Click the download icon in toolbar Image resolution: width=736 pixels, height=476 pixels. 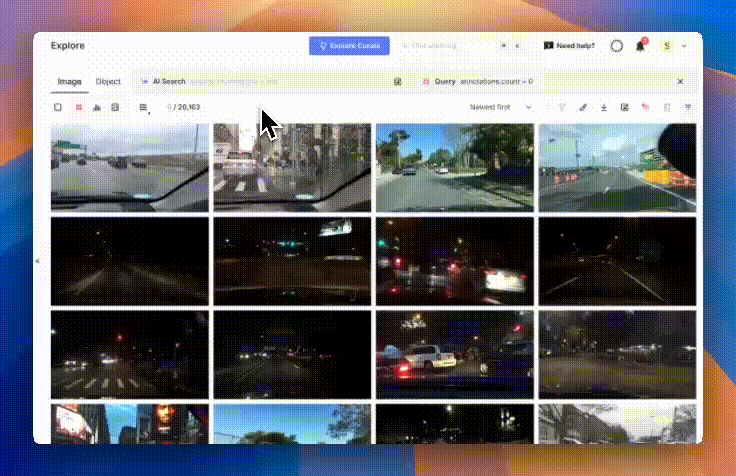pos(604,107)
